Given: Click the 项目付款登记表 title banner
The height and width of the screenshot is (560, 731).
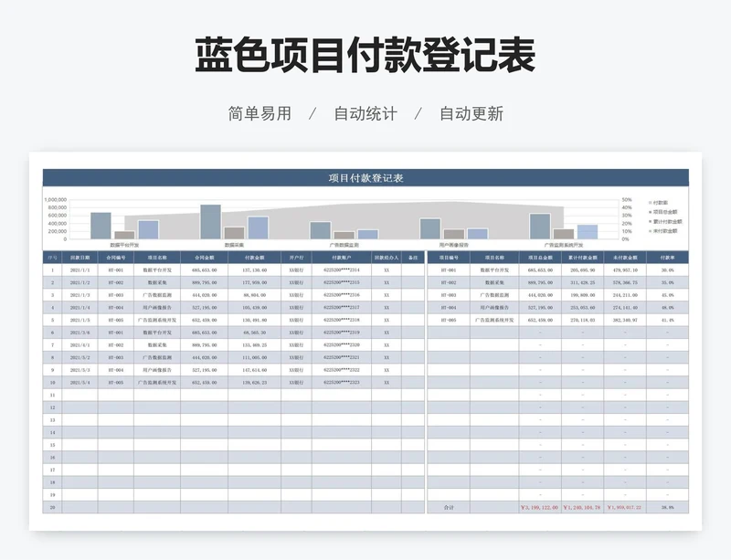Looking at the screenshot, I should [365, 177].
